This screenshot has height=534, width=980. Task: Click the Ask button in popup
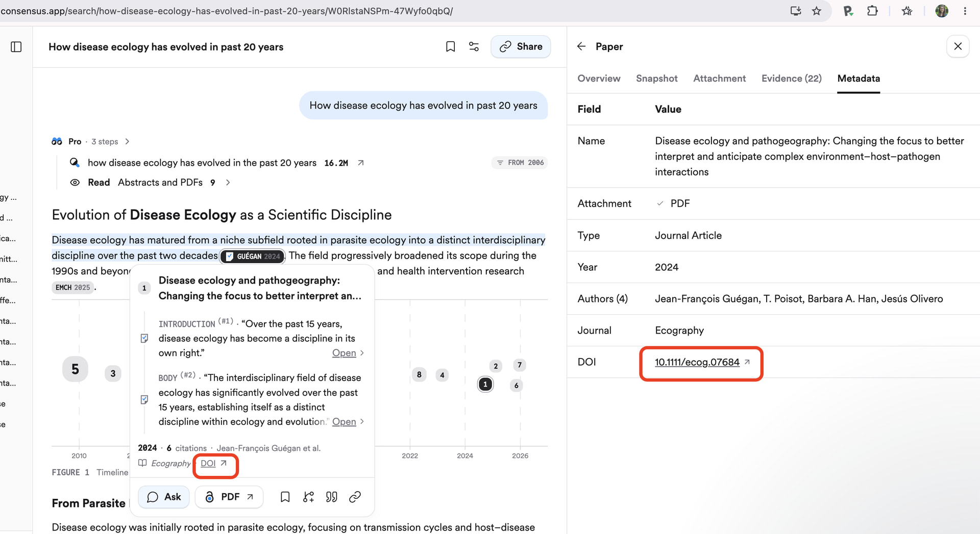coord(164,497)
